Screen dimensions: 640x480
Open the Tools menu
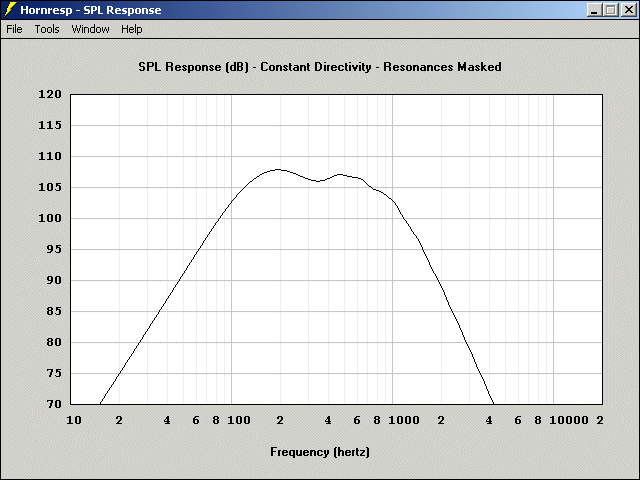[x=47, y=29]
